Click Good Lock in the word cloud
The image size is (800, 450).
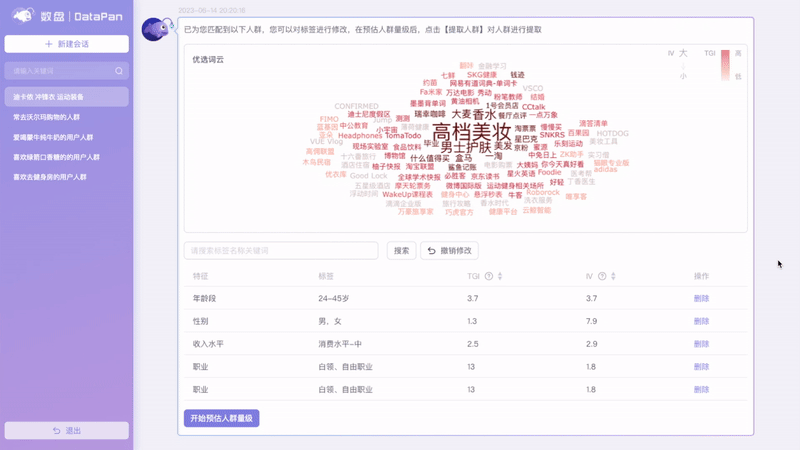(368, 176)
